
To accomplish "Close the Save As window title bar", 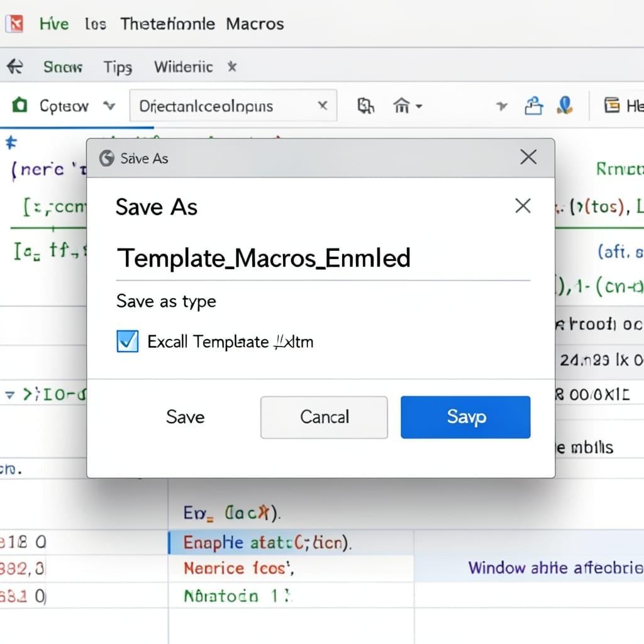I will (528, 157).
